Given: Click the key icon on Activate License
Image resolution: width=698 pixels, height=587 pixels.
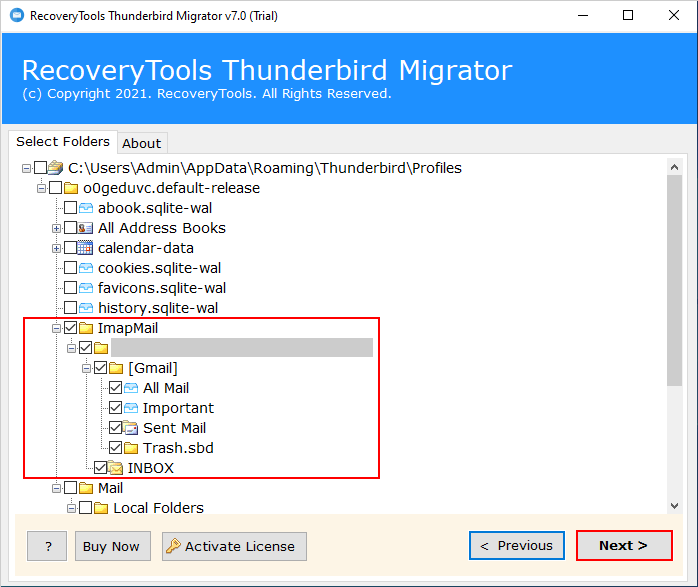Looking at the screenshot, I should pyautogui.click(x=173, y=546).
